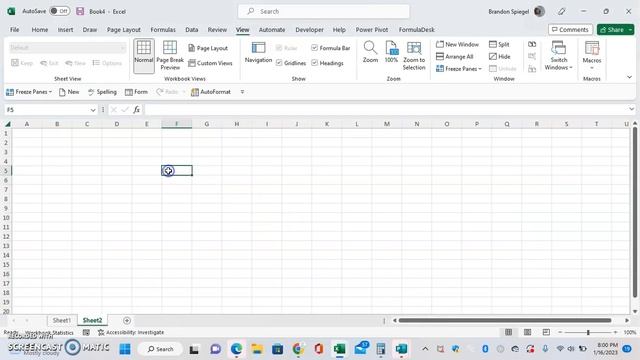This screenshot has height=360, width=640.
Task: Select the Sheet1 tab
Action: (x=62, y=320)
